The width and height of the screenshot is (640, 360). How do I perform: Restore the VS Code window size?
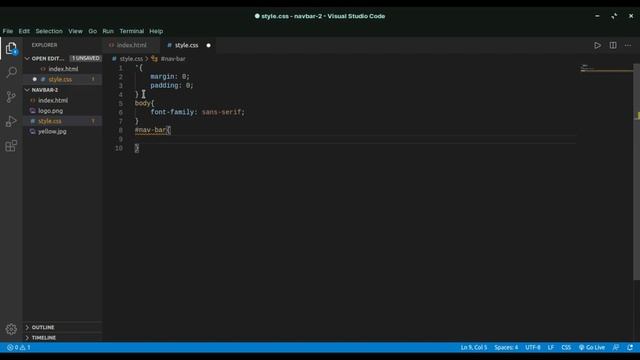coord(614,16)
